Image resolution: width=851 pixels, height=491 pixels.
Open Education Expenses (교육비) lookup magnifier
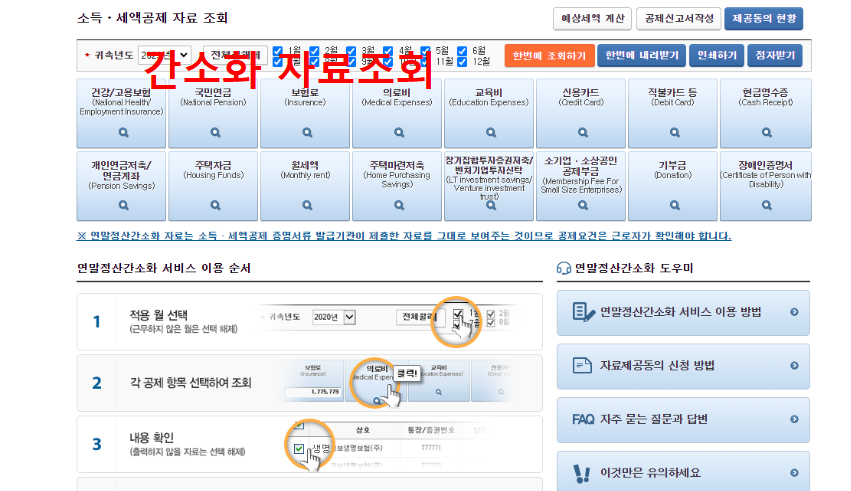point(491,132)
